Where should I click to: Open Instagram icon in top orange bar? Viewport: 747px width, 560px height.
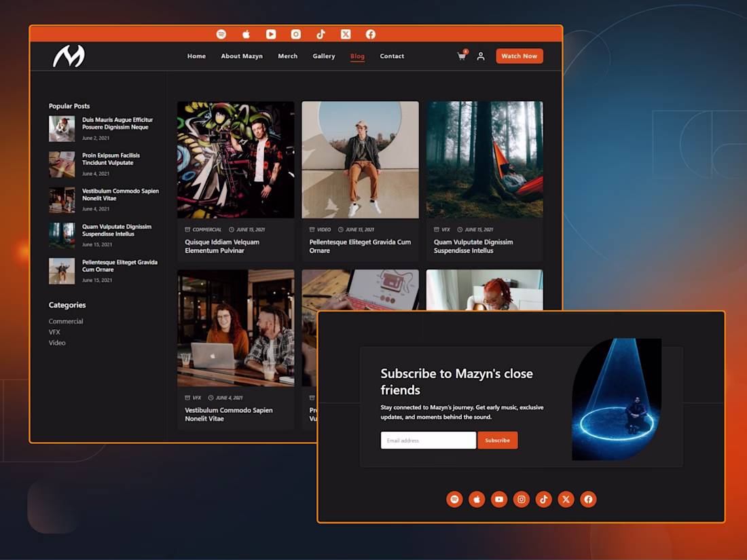[296, 35]
